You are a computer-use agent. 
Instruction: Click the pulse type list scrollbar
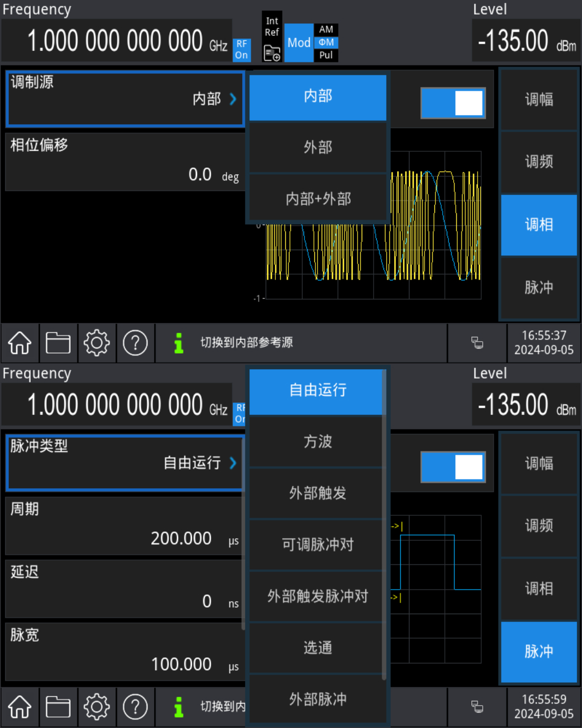point(384,525)
